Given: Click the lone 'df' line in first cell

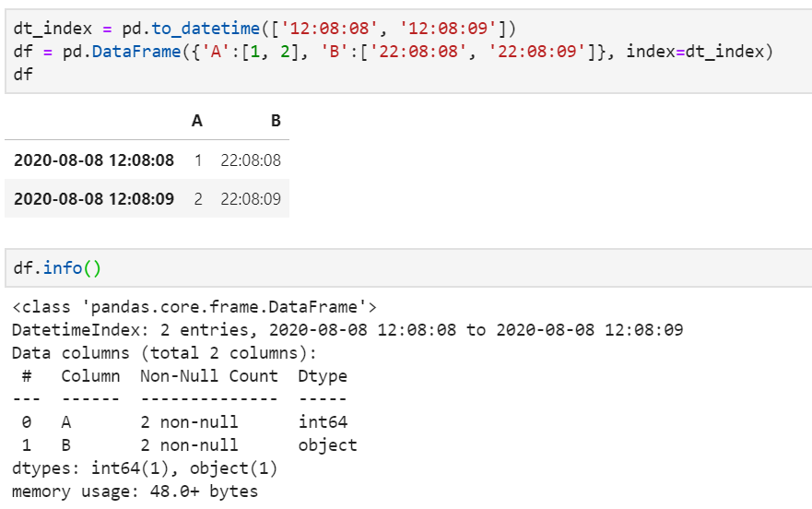Looking at the screenshot, I should click(x=23, y=73).
